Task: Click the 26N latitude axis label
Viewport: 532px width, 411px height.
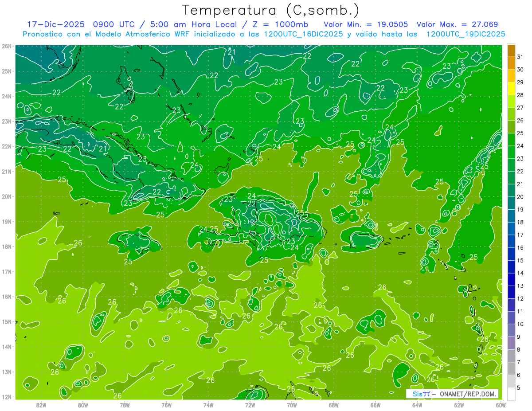Action: pos(6,46)
